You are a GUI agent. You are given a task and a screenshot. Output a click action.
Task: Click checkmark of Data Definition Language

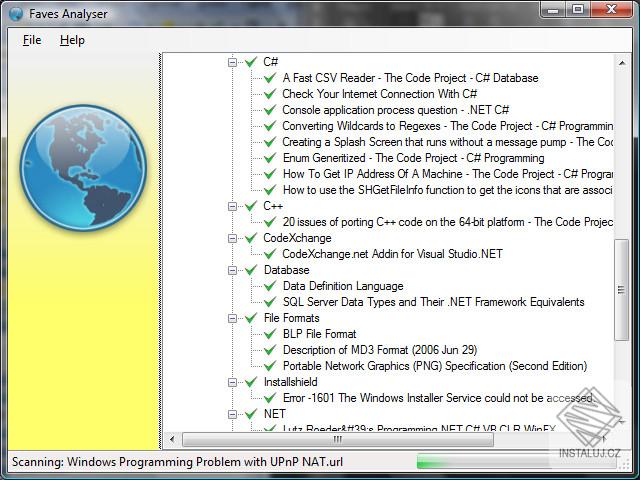[x=270, y=286]
